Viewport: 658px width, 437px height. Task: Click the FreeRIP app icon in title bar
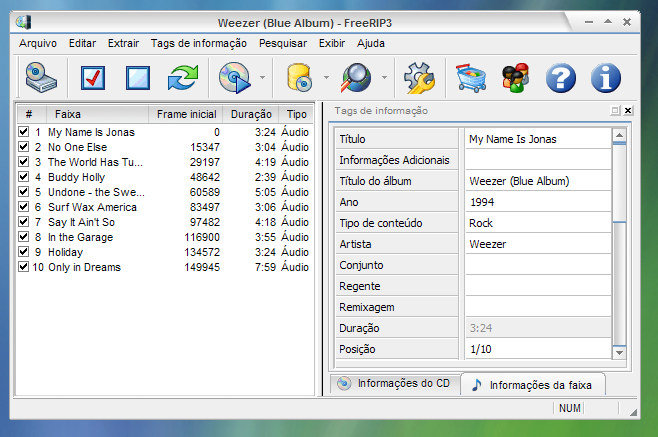point(24,22)
